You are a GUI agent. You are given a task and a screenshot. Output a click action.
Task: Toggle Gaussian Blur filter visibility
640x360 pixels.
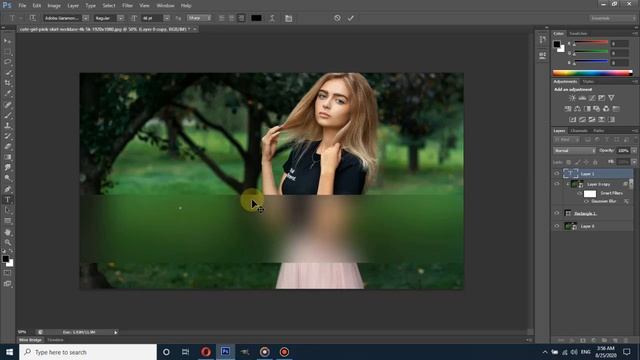586,201
